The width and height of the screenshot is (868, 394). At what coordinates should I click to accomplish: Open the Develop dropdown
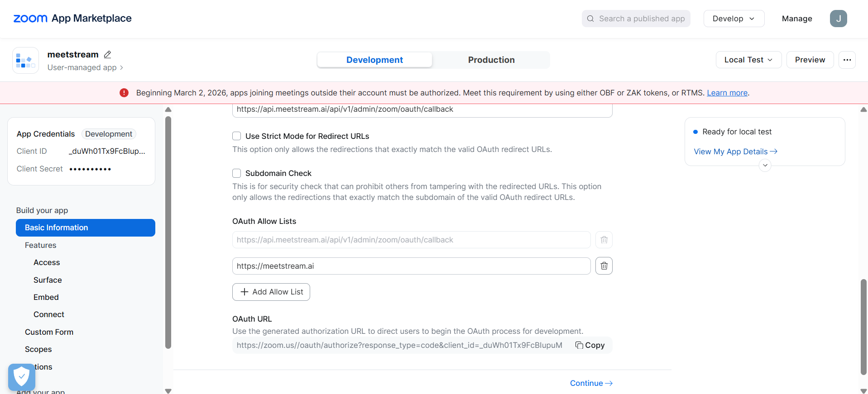pyautogui.click(x=734, y=19)
